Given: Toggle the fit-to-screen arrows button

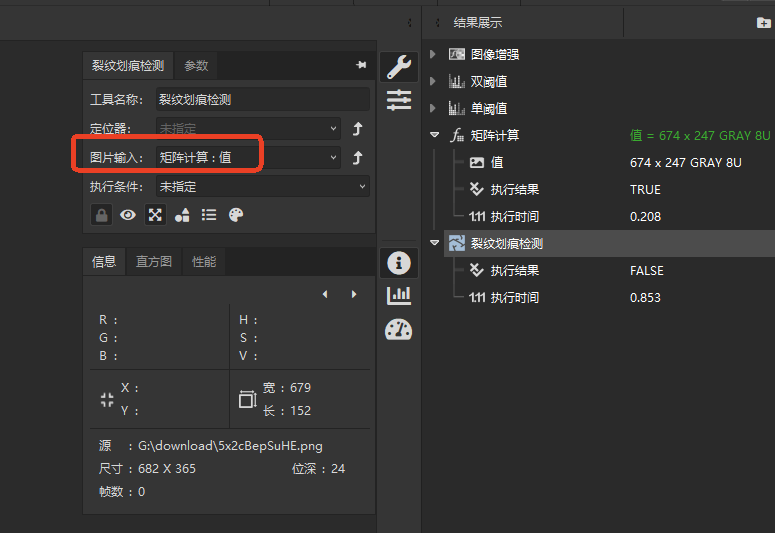Looking at the screenshot, I should pyautogui.click(x=155, y=215).
